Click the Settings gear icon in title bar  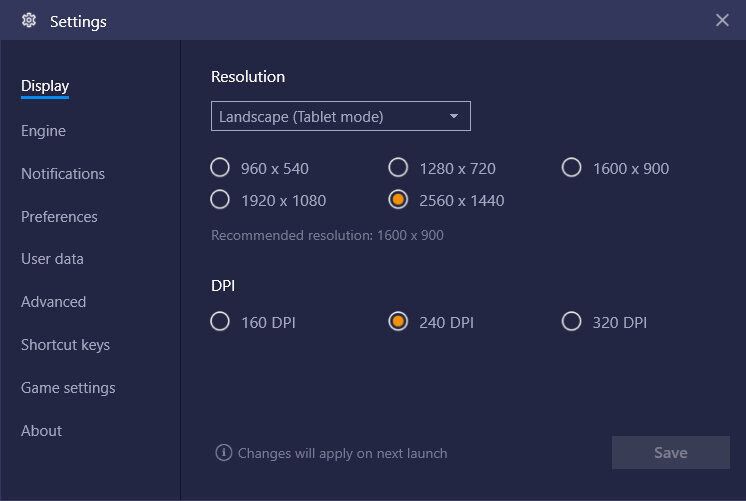(x=29, y=21)
